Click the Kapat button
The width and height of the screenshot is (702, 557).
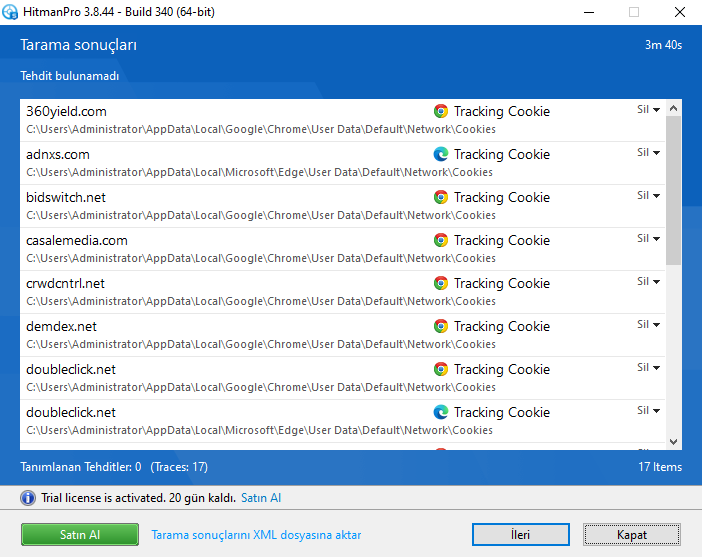pos(632,535)
